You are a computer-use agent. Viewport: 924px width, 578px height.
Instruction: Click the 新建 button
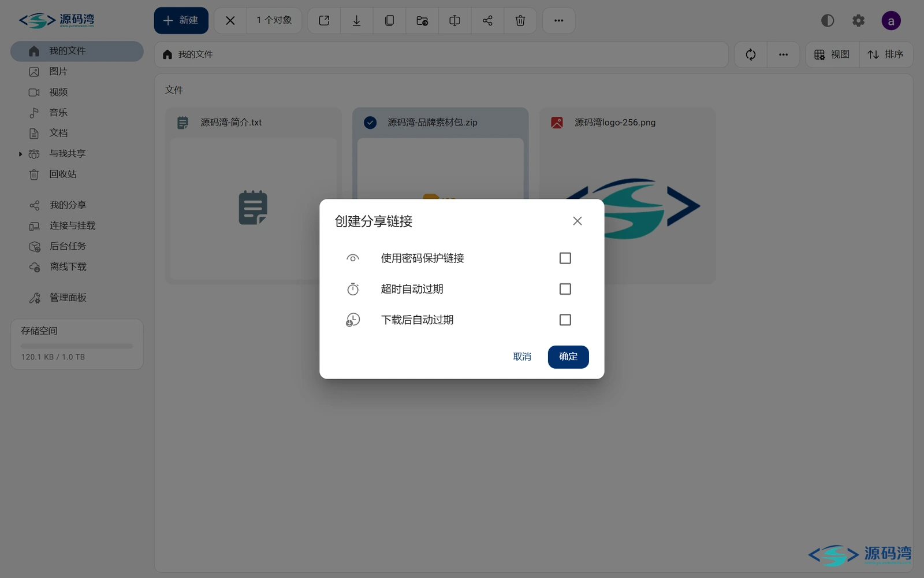coord(181,21)
